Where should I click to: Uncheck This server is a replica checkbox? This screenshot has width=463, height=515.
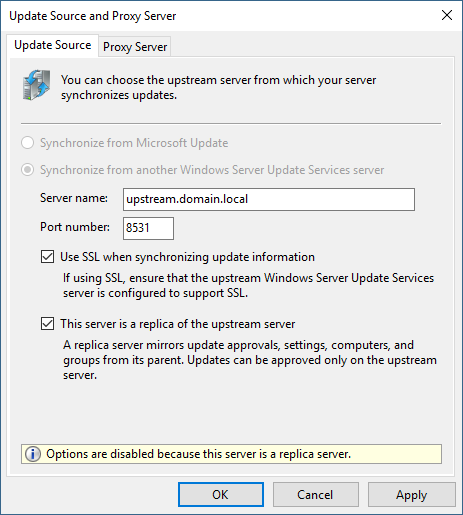47,324
